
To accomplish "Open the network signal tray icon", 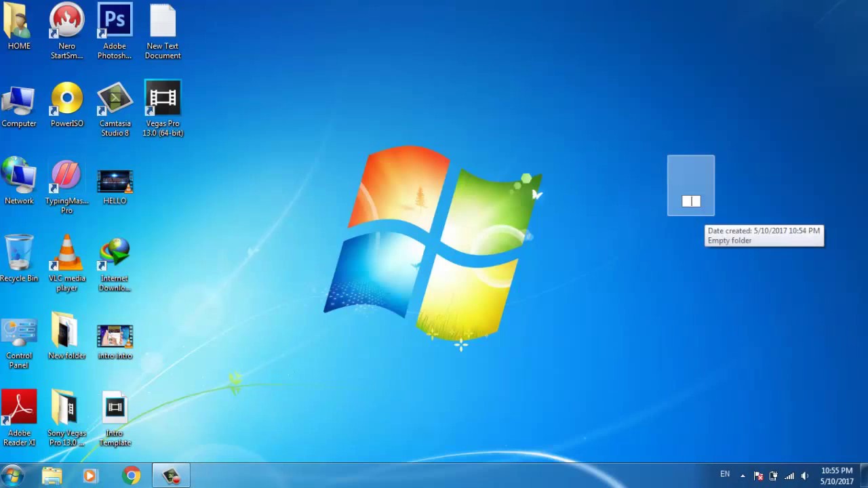I will coord(789,476).
